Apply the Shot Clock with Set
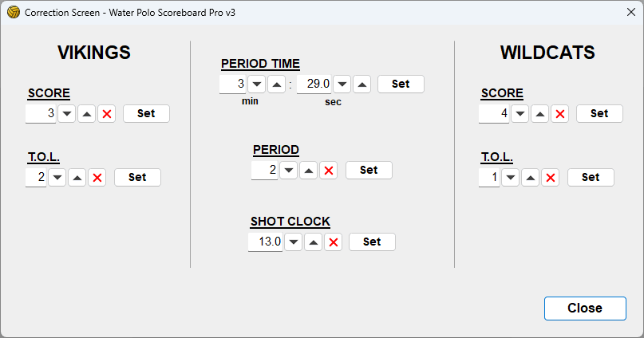The width and height of the screenshot is (644, 338). pos(372,242)
